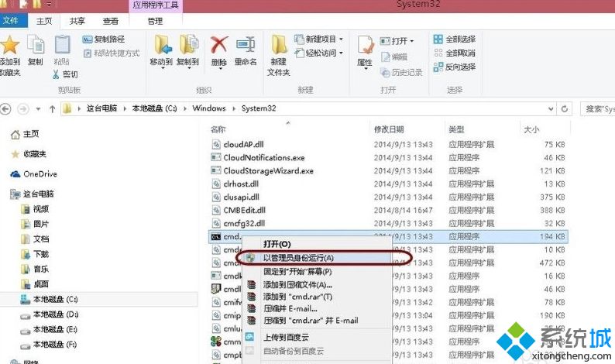Select Downloads (下载) folder in navigation pane
Screen dimensions: 615x364
(36, 254)
